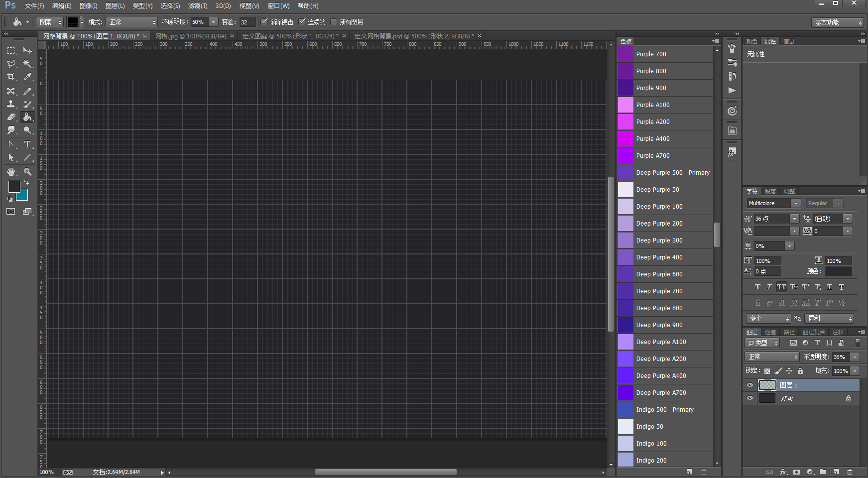Open Layers blend mode 正常 dropdown
This screenshot has width=868, height=478.
[x=772, y=357]
